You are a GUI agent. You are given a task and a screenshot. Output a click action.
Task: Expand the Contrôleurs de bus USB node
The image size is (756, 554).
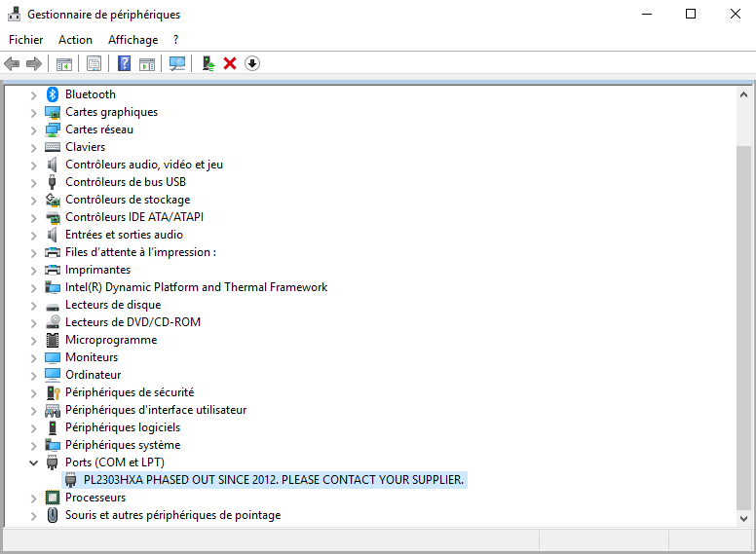(34, 182)
